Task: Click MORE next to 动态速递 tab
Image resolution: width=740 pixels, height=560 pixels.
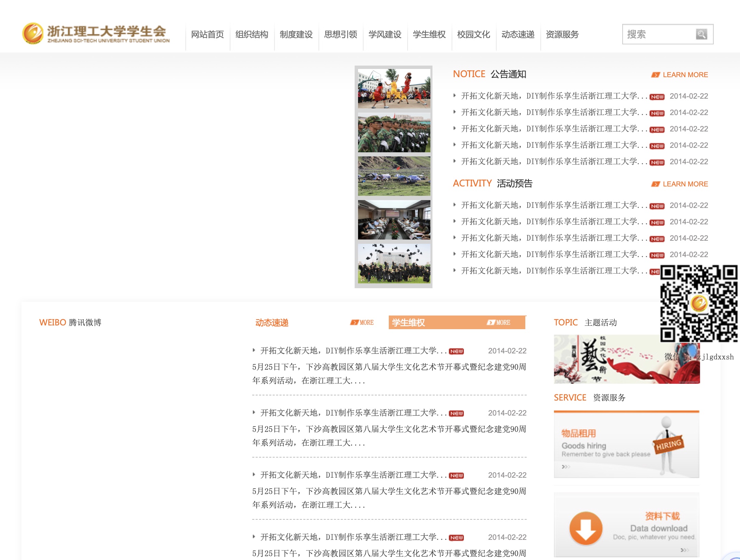Action: [362, 322]
